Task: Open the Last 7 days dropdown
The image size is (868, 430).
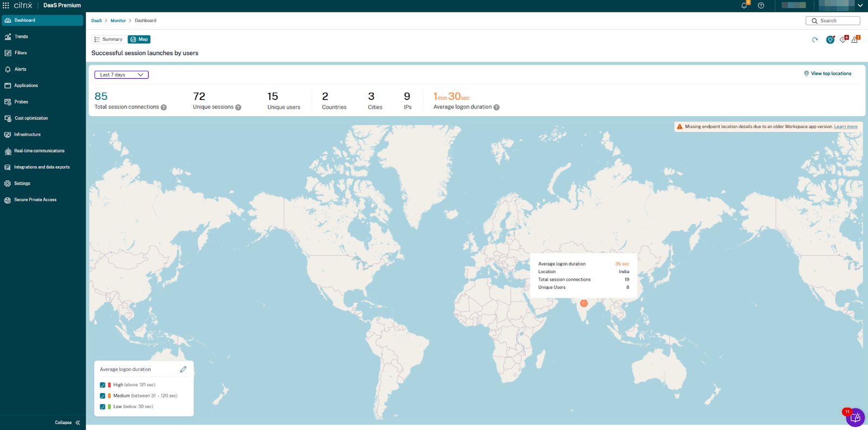Action: click(122, 75)
